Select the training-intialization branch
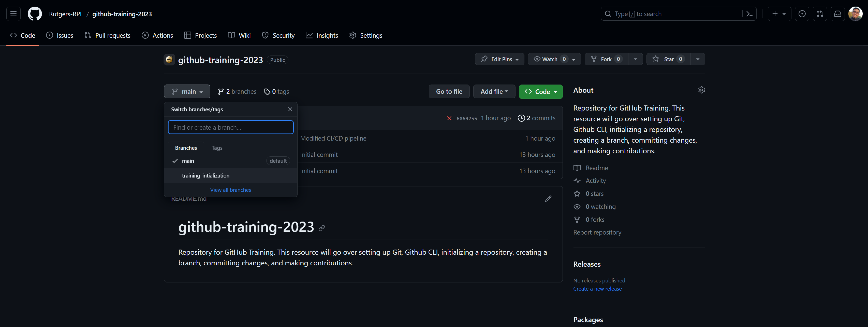This screenshot has height=327, width=868. pyautogui.click(x=205, y=175)
